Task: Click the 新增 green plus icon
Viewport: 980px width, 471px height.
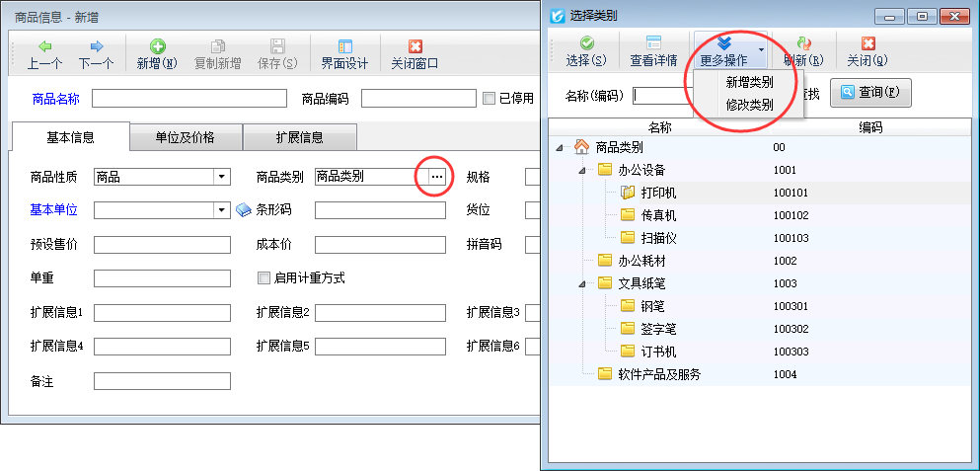Action: tap(157, 46)
